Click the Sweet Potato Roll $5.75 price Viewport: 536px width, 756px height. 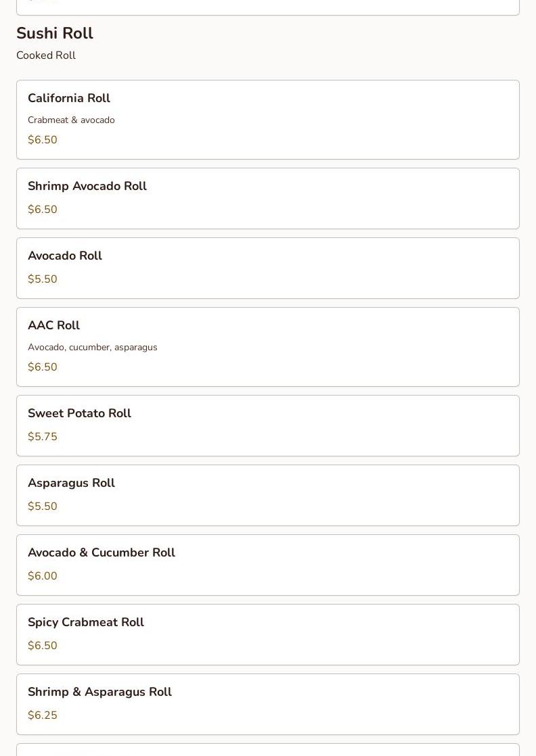coord(43,437)
